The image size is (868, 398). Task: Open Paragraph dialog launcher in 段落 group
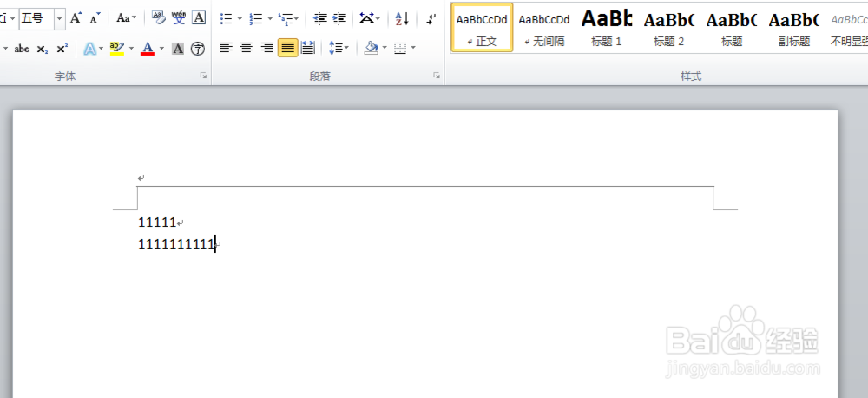point(437,76)
